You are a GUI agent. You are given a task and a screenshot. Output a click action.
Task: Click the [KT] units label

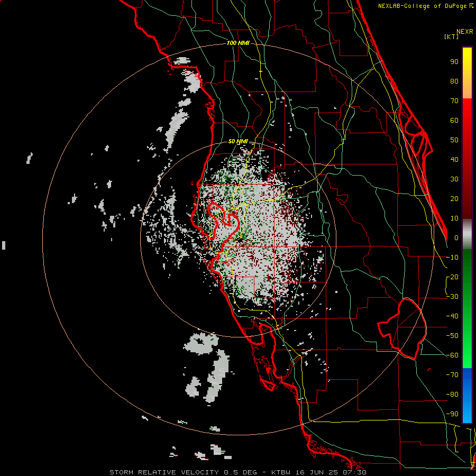[x=451, y=36]
